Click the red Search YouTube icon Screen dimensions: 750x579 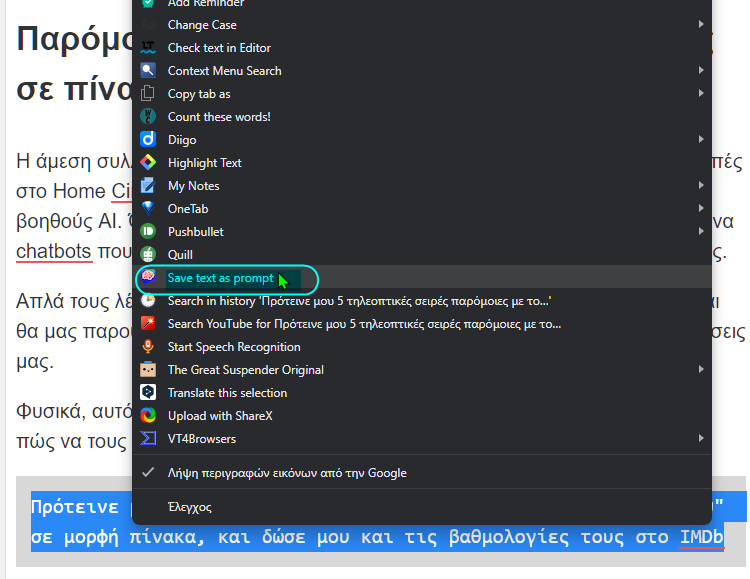click(148, 323)
